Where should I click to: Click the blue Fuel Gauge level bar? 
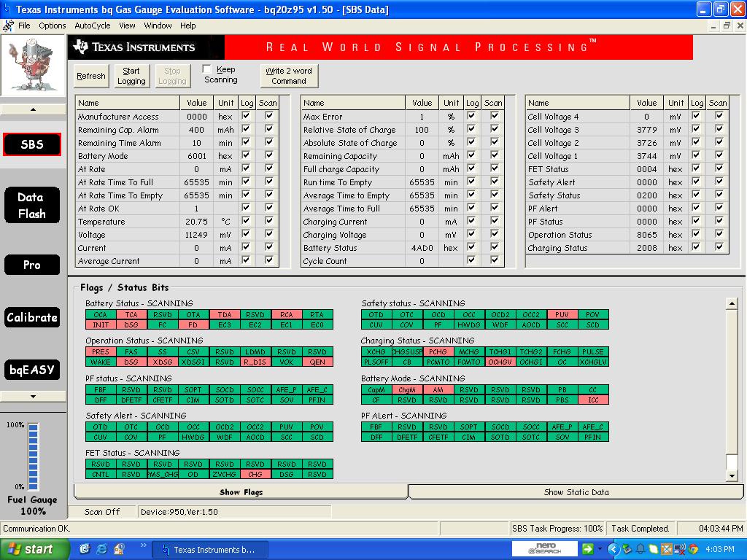[33, 456]
